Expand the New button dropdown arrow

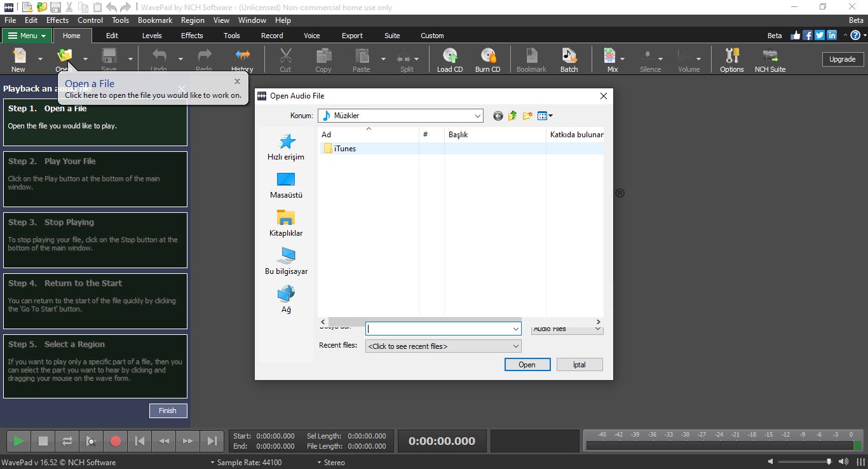(40, 59)
